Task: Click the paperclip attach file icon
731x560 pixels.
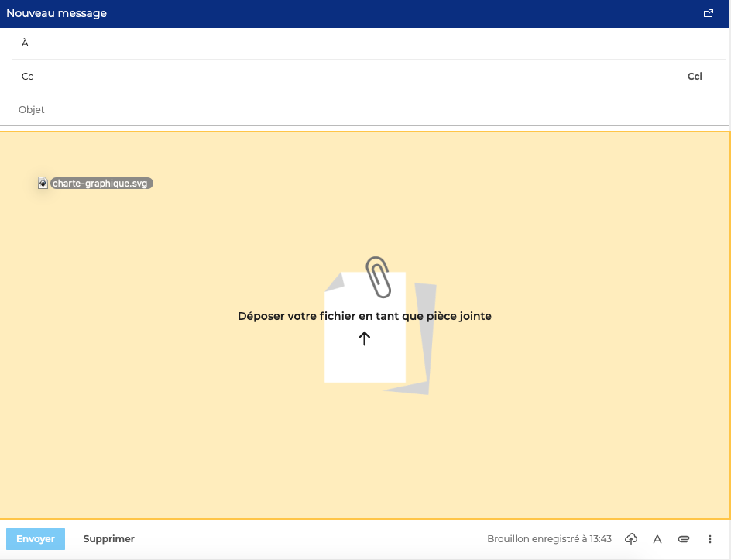Action: point(684,539)
